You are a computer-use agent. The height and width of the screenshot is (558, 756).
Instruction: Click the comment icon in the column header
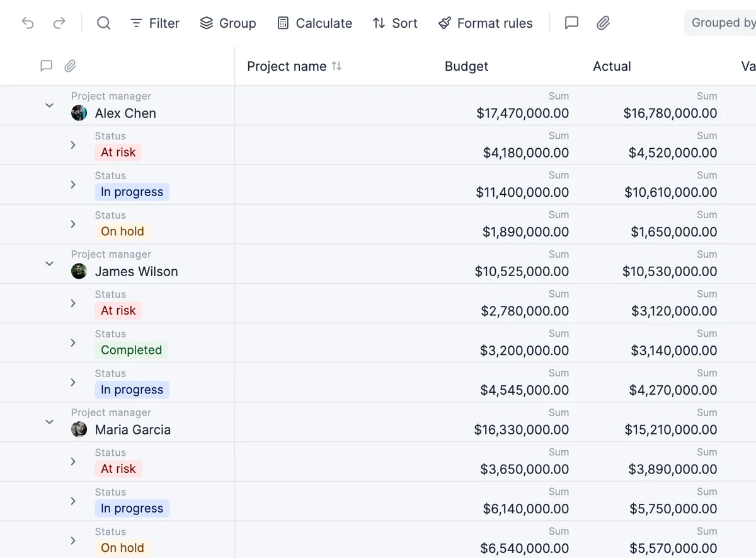click(x=46, y=66)
